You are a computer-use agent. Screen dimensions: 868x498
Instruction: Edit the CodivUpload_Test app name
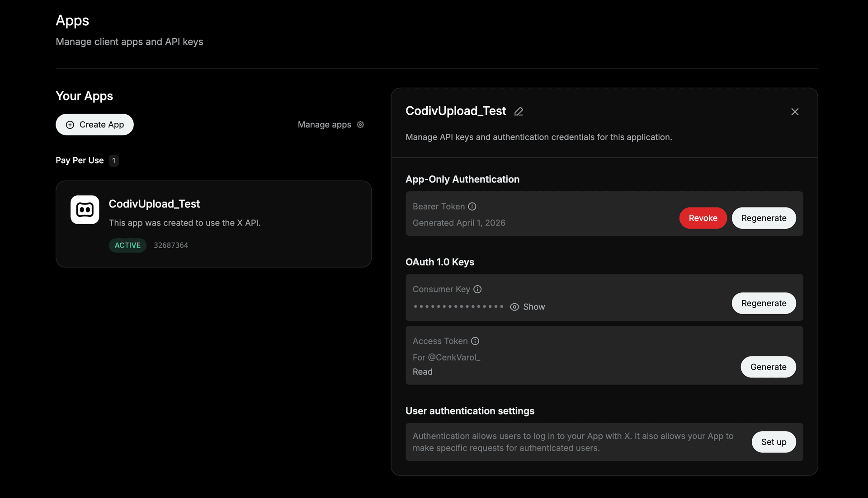[519, 111]
